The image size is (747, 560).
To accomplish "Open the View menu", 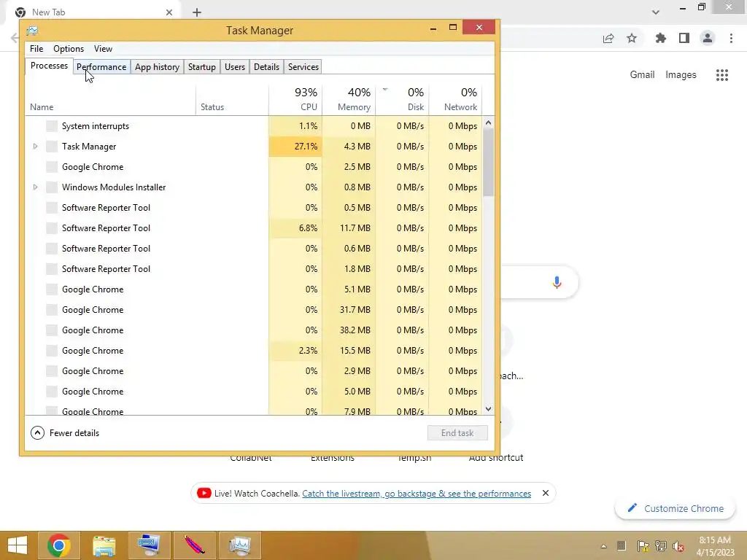I will (x=103, y=49).
